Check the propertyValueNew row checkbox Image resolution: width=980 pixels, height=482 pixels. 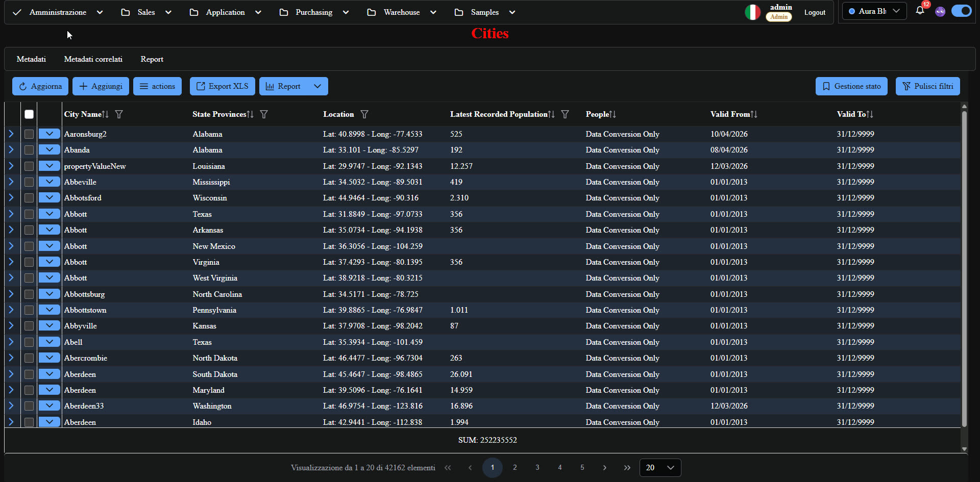[x=29, y=166]
